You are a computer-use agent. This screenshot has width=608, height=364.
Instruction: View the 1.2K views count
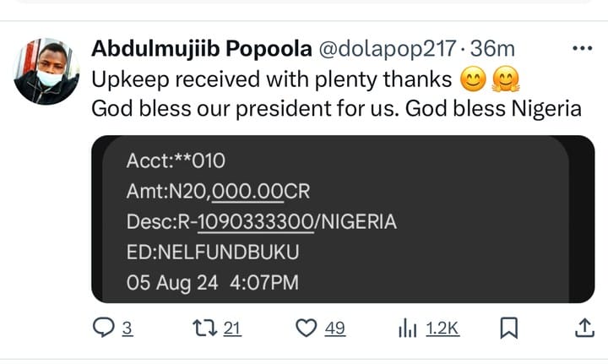click(442, 329)
